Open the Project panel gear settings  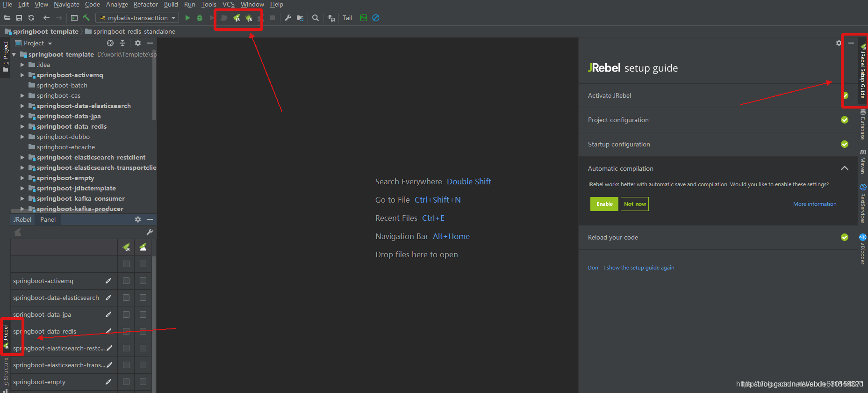tap(138, 43)
